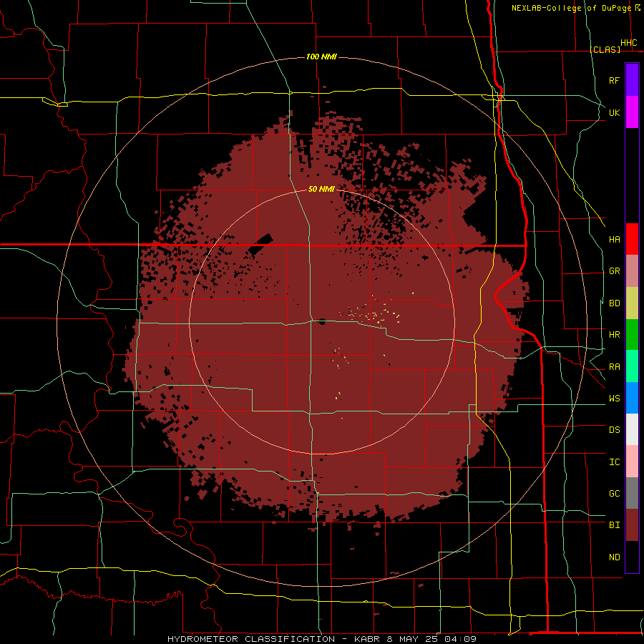The width and height of the screenshot is (644, 644).
Task: Click the WS blue legend color swatch
Action: tap(632, 398)
